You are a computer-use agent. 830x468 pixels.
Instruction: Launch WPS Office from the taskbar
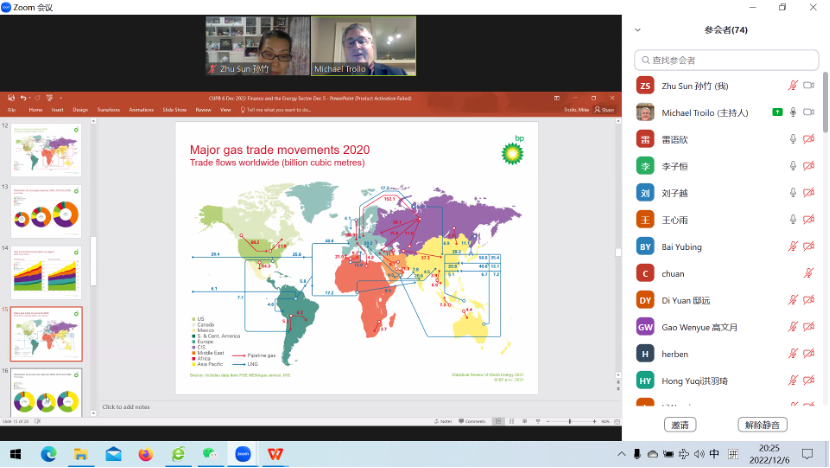point(274,454)
